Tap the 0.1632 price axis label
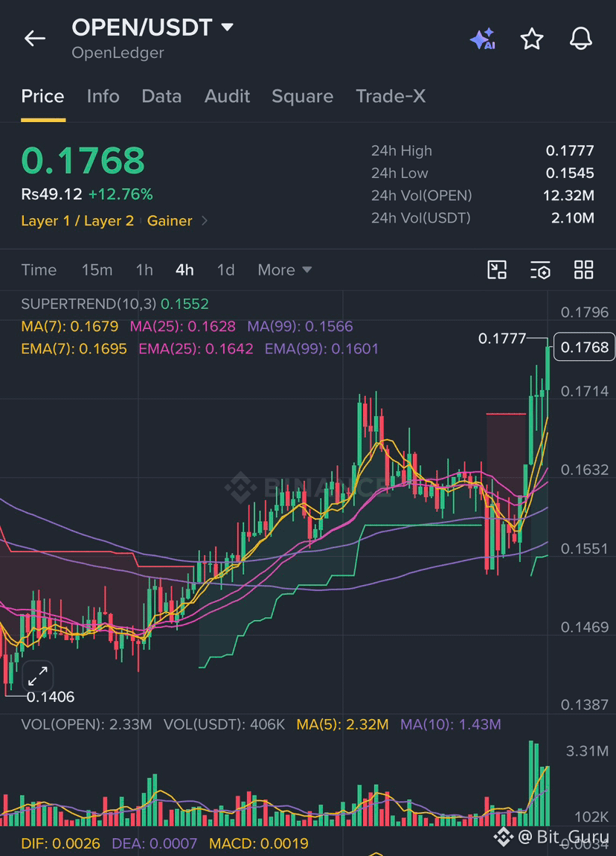The height and width of the screenshot is (856, 616). (584, 470)
